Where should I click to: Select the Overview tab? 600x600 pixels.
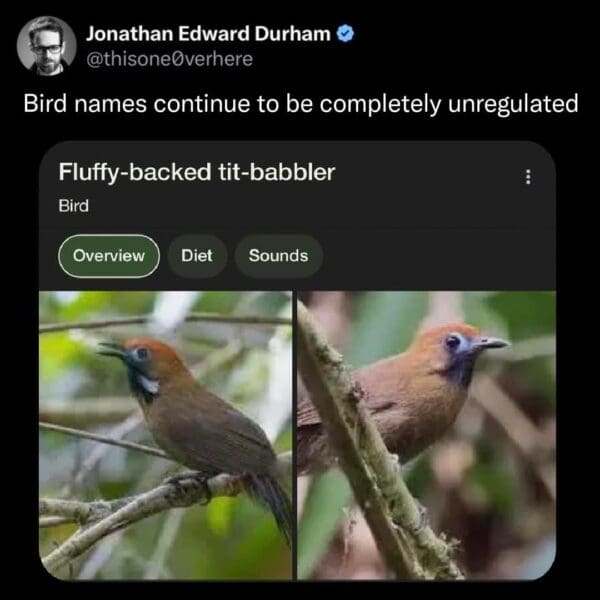[x=109, y=256]
